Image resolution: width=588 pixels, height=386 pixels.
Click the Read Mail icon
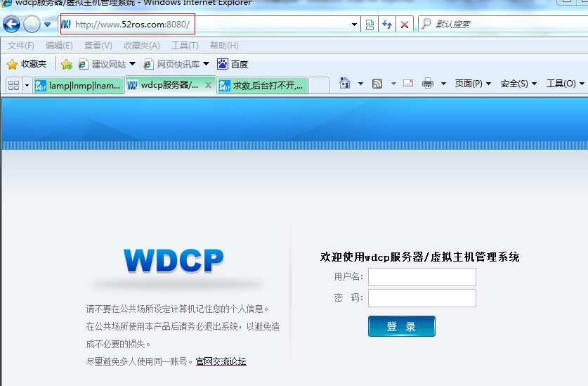click(x=408, y=84)
